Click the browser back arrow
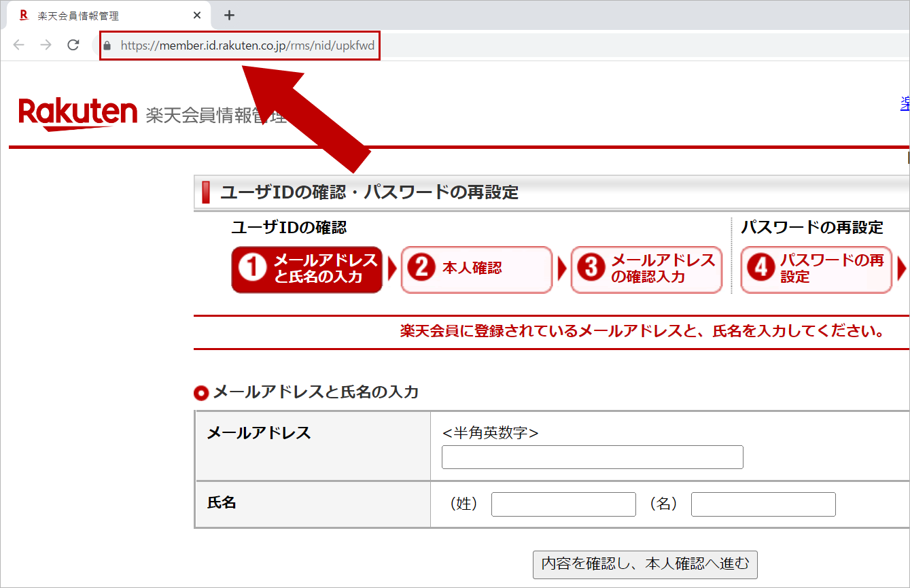This screenshot has height=588, width=910. [18, 45]
